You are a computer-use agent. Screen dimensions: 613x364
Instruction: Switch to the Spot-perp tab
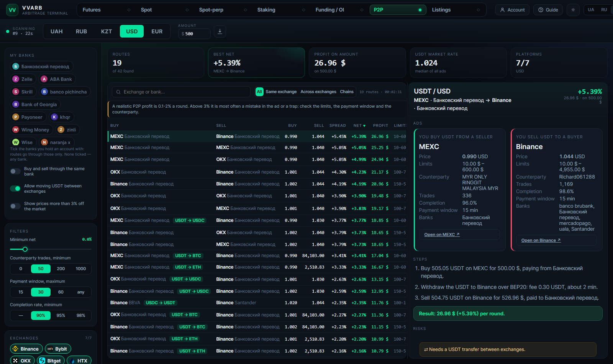tap(222, 10)
